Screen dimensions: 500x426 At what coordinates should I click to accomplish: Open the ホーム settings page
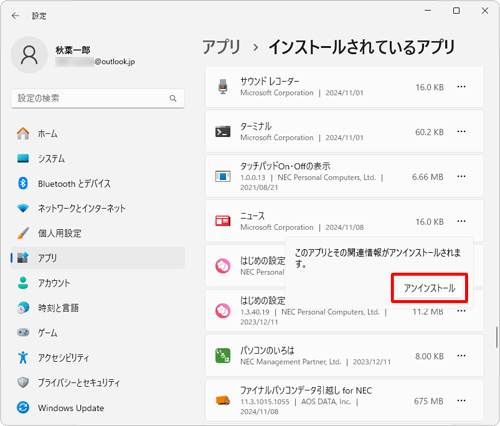[98, 133]
